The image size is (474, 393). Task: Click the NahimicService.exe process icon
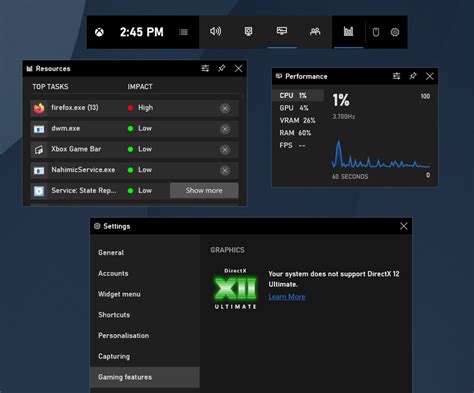point(39,170)
